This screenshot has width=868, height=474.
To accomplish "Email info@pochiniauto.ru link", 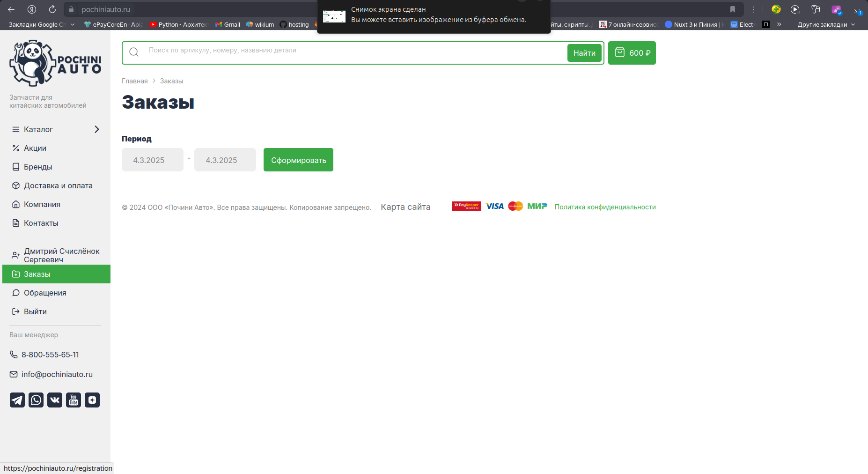I will tap(57, 374).
